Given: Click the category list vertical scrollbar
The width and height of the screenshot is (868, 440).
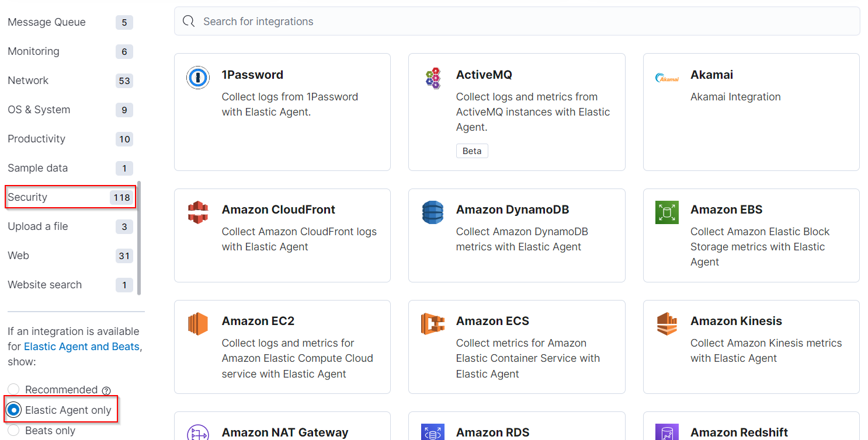Looking at the screenshot, I should click(x=139, y=238).
